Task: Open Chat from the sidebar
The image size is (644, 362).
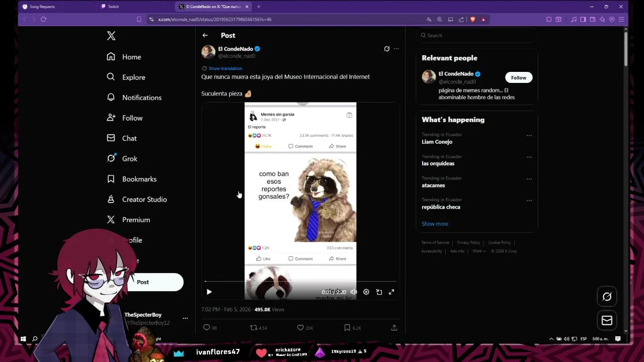Action: (x=121, y=138)
